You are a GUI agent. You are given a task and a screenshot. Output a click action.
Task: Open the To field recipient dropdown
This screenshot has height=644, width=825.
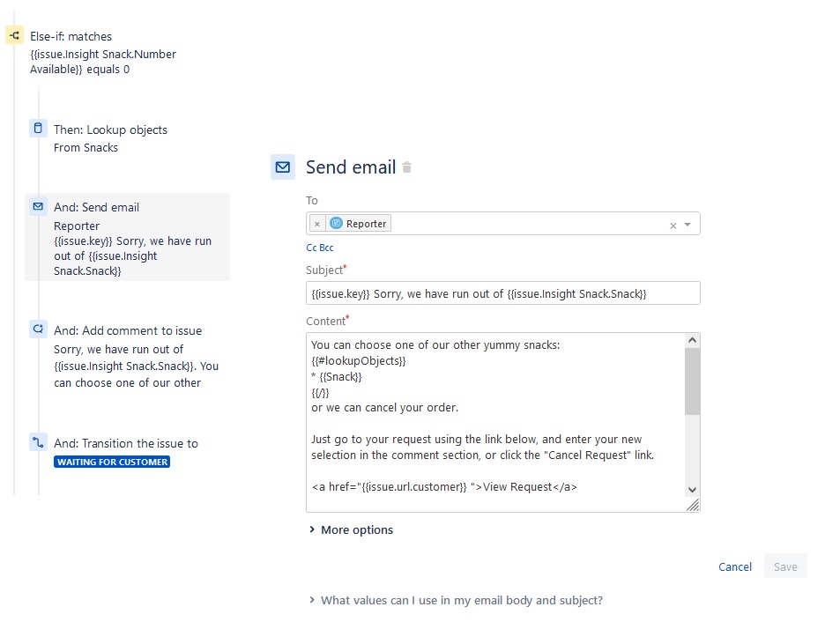pos(687,223)
